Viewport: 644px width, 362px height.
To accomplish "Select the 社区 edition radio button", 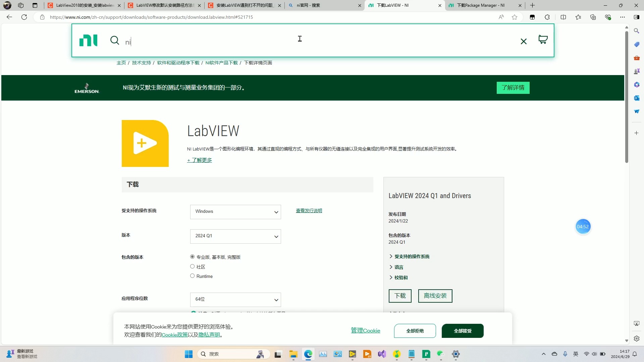I will 192,266.
